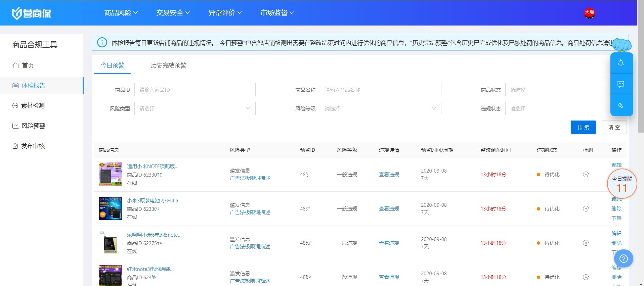Click the 清空 button
644x286 pixels.
(614, 127)
